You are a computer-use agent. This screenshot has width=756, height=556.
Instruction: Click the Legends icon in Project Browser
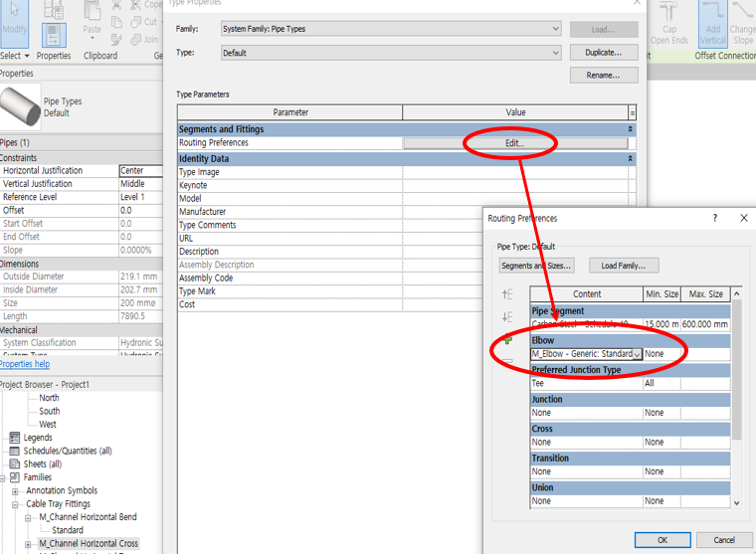click(x=15, y=438)
